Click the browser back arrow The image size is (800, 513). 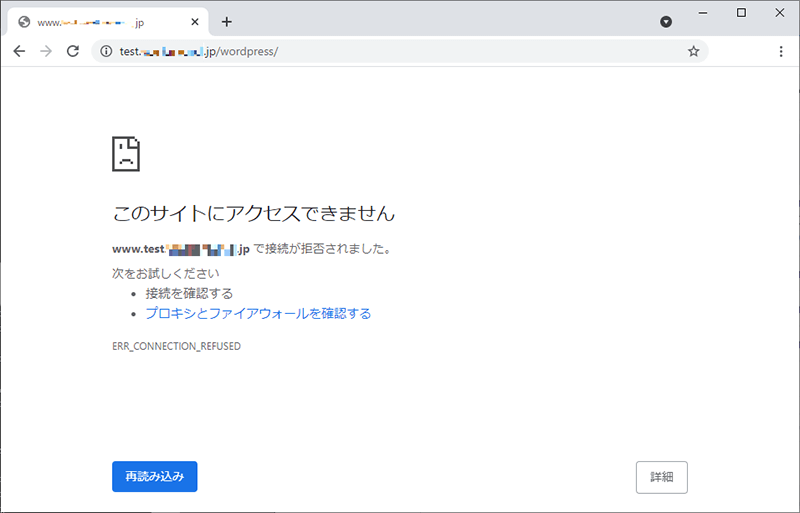pyautogui.click(x=19, y=51)
